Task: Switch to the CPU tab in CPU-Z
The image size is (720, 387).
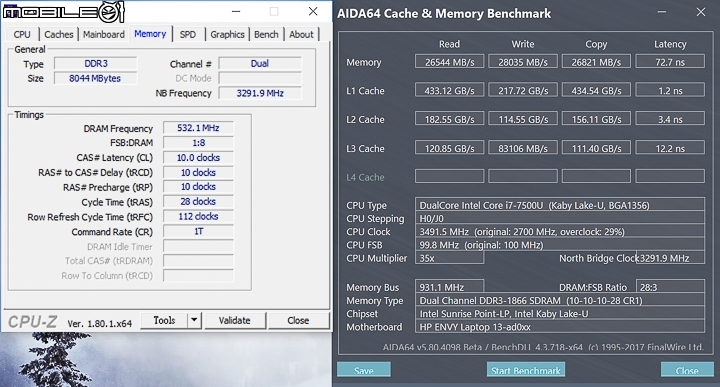Action: click(22, 34)
